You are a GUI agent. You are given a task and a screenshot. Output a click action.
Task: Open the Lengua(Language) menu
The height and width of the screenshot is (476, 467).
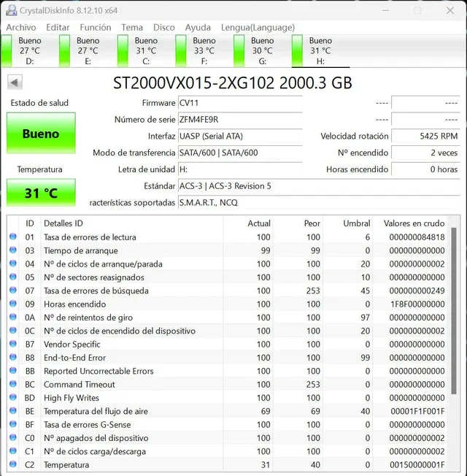(258, 28)
